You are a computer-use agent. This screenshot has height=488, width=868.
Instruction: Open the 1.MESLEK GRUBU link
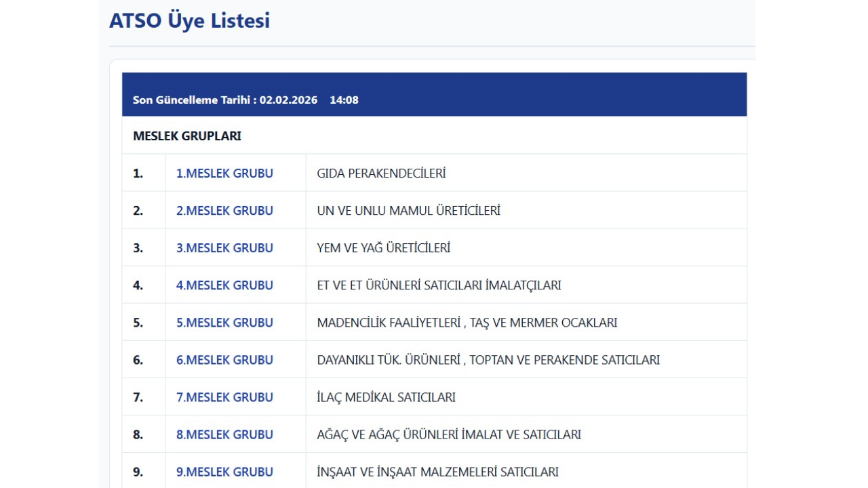224,174
